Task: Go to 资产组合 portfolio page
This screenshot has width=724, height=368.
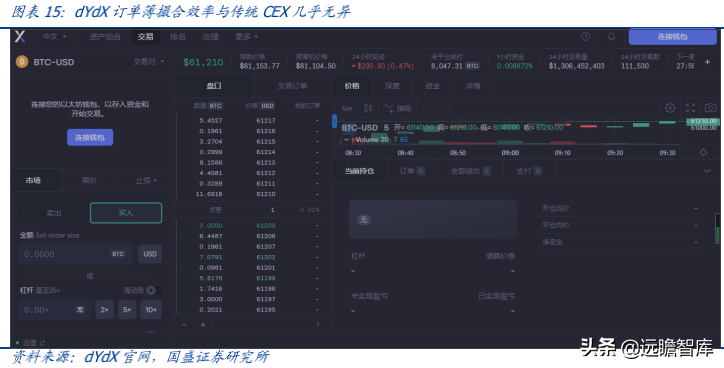Action: (105, 36)
